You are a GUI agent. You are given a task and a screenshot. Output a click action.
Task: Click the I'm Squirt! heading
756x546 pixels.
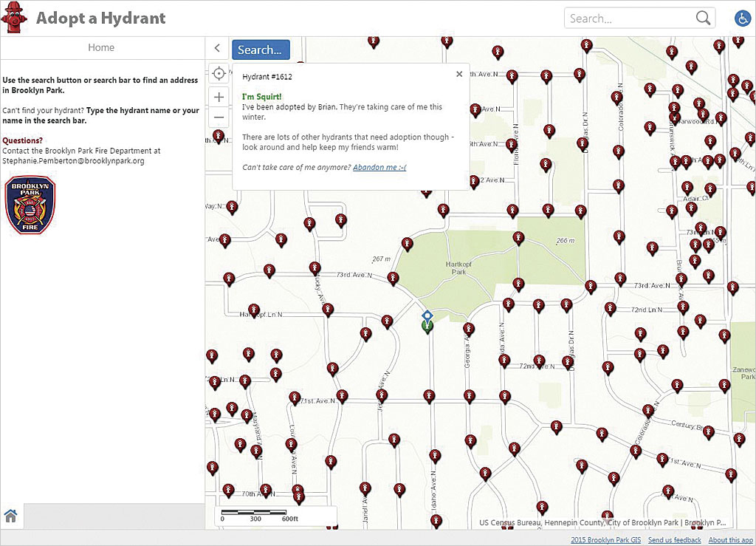tap(262, 97)
